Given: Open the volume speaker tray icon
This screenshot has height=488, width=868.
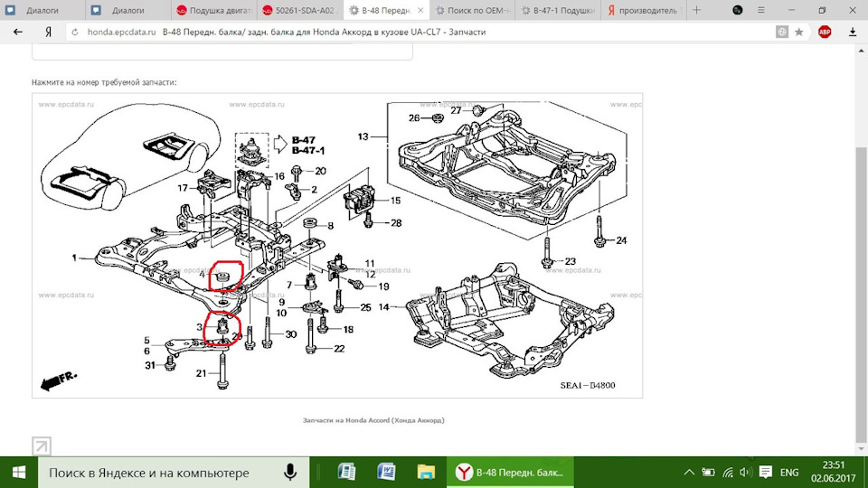Looking at the screenshot, I should tap(745, 473).
